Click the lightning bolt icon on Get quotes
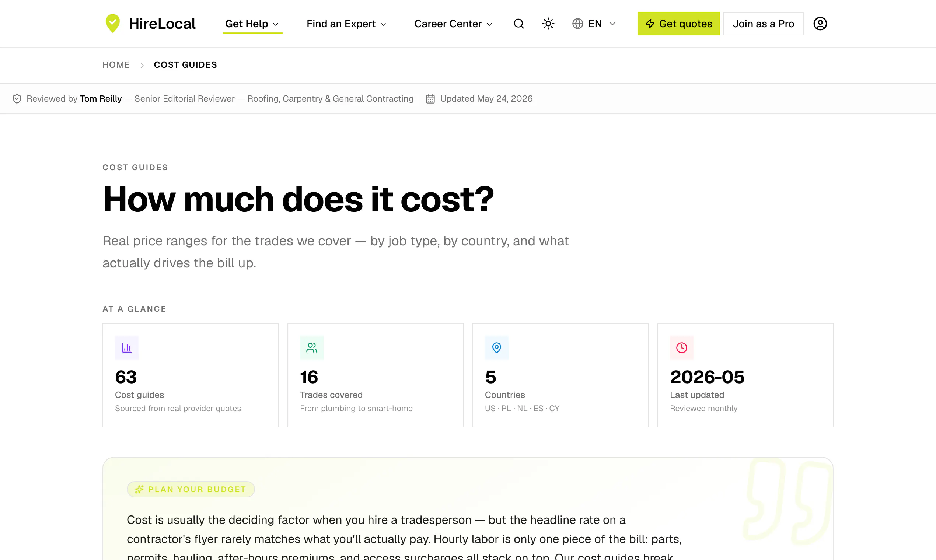Image resolution: width=936 pixels, height=560 pixels. click(x=650, y=24)
